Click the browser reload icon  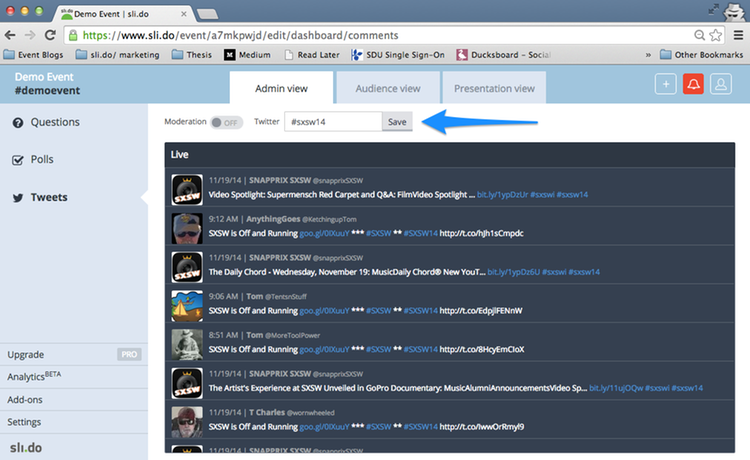pyautogui.click(x=50, y=34)
